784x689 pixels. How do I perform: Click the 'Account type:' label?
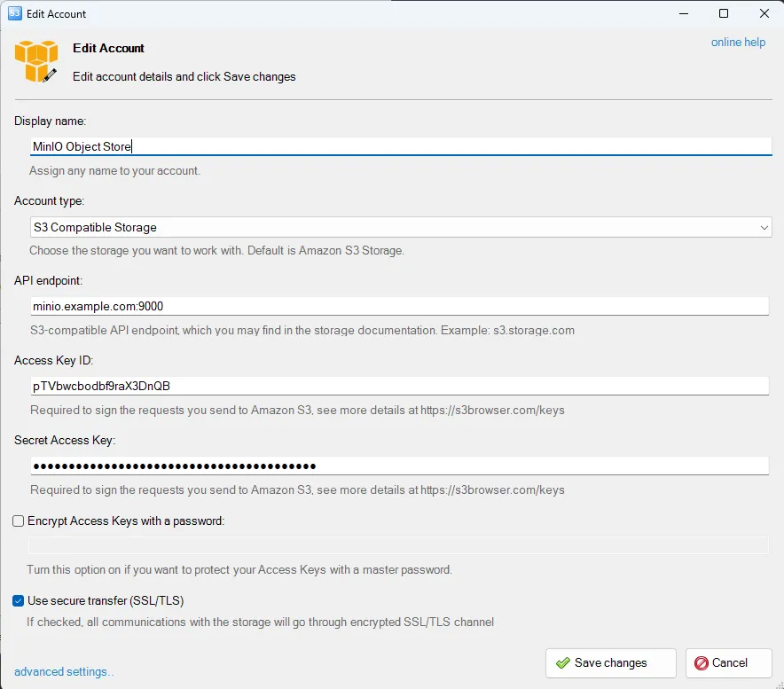[49, 201]
